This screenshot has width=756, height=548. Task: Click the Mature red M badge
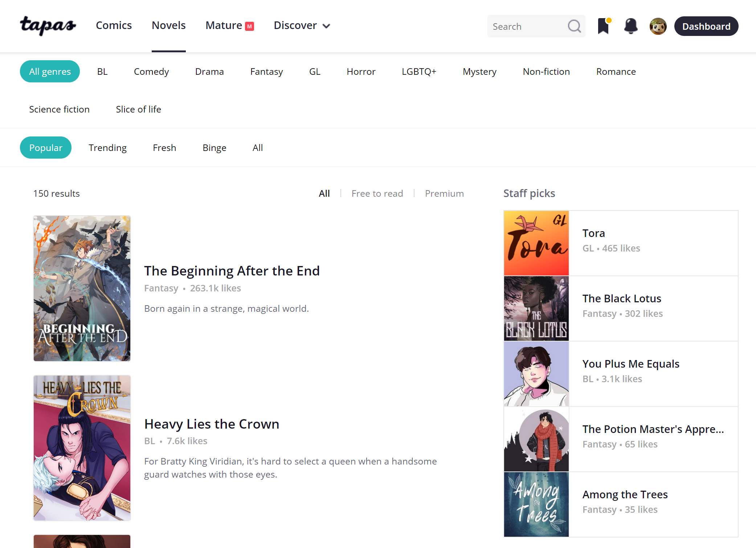pyautogui.click(x=250, y=26)
